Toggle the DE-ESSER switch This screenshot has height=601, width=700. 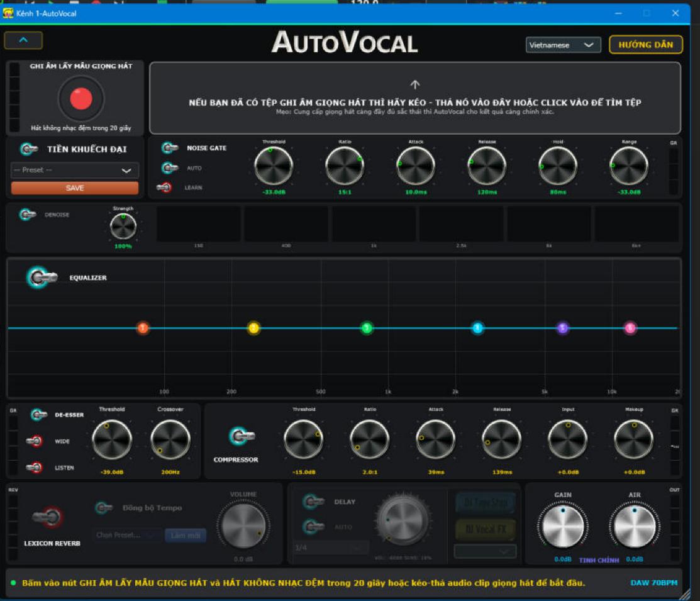(x=39, y=415)
